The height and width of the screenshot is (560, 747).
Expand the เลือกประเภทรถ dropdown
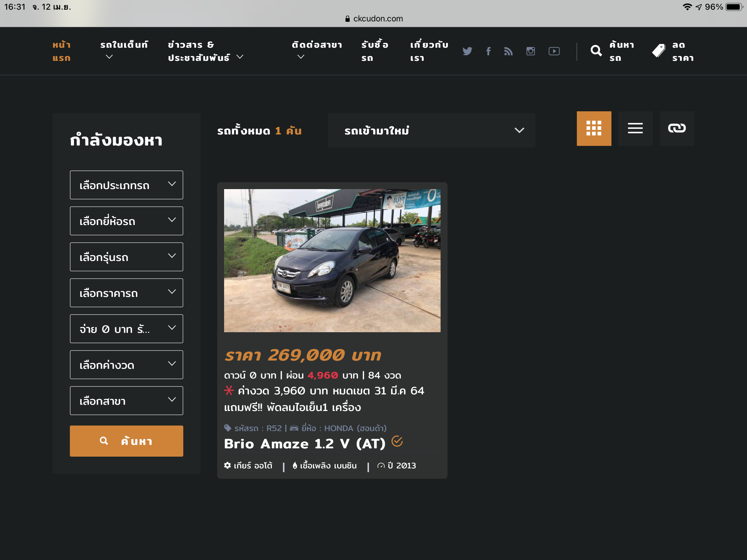coord(127,185)
